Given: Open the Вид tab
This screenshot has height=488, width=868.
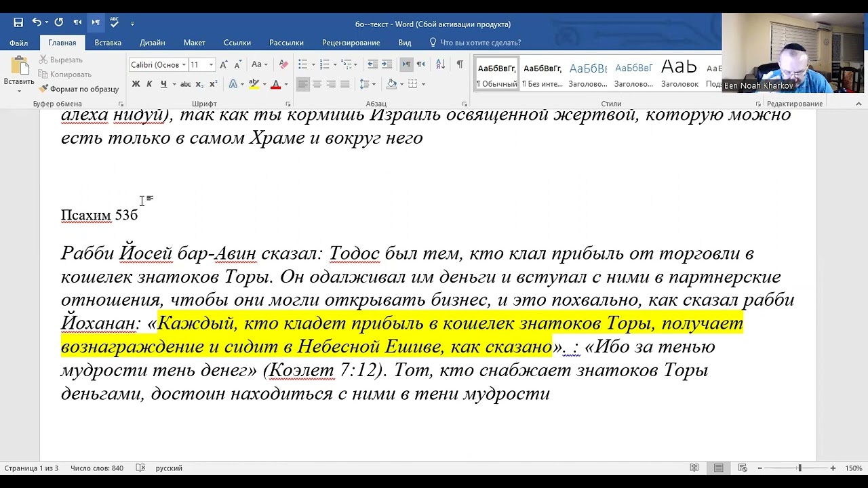Looking at the screenshot, I should pos(405,43).
